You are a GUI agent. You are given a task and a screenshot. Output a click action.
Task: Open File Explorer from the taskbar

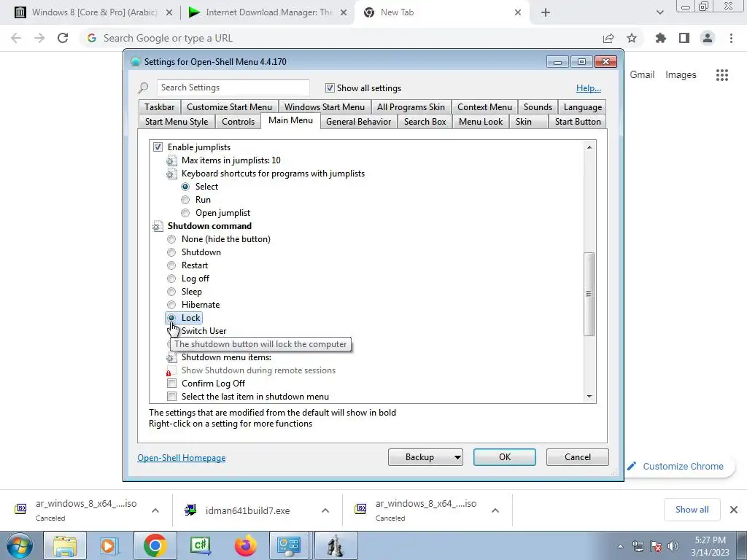pyautogui.click(x=65, y=545)
